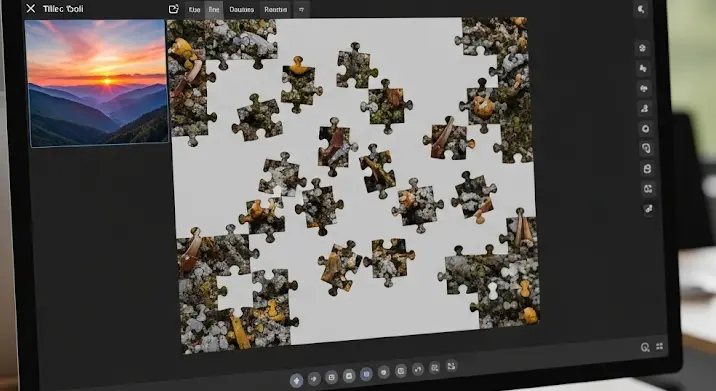Click the highlighted blue square icon in bottom toolbar
This screenshot has width=716, height=391.
pyautogui.click(x=366, y=374)
